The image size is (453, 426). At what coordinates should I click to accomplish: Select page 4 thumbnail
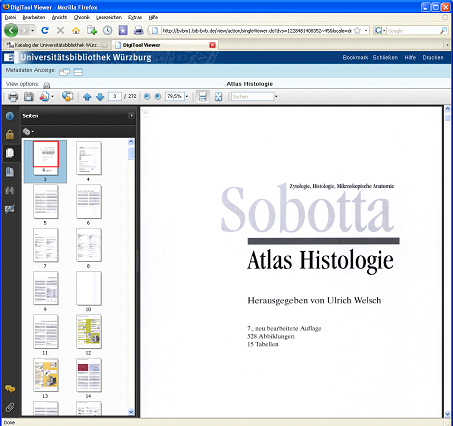click(x=88, y=159)
